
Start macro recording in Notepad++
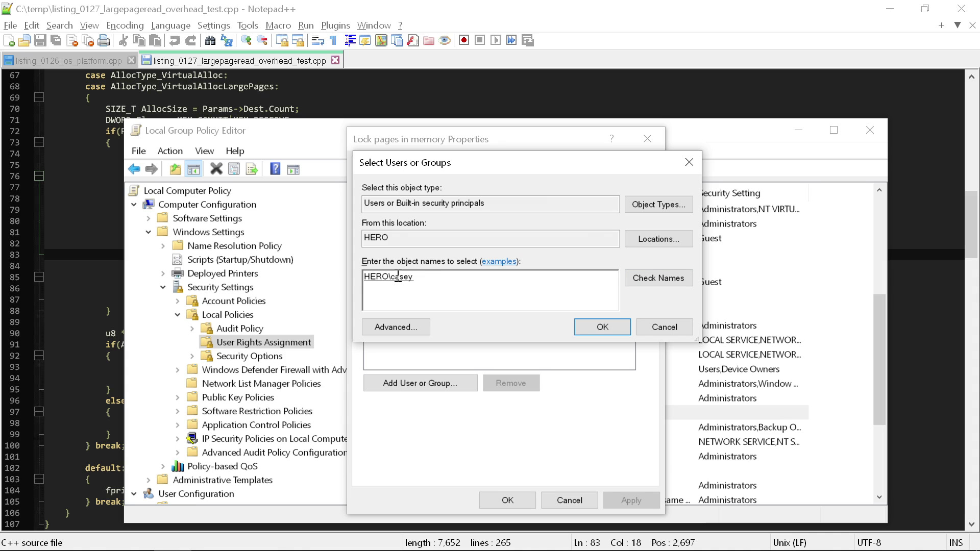coord(464,40)
